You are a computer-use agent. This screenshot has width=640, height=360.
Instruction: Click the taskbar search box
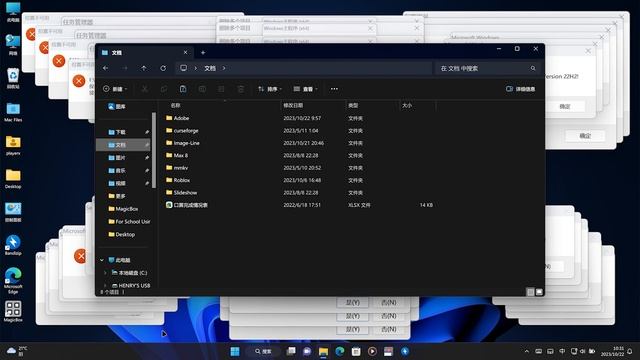[x=264, y=351]
